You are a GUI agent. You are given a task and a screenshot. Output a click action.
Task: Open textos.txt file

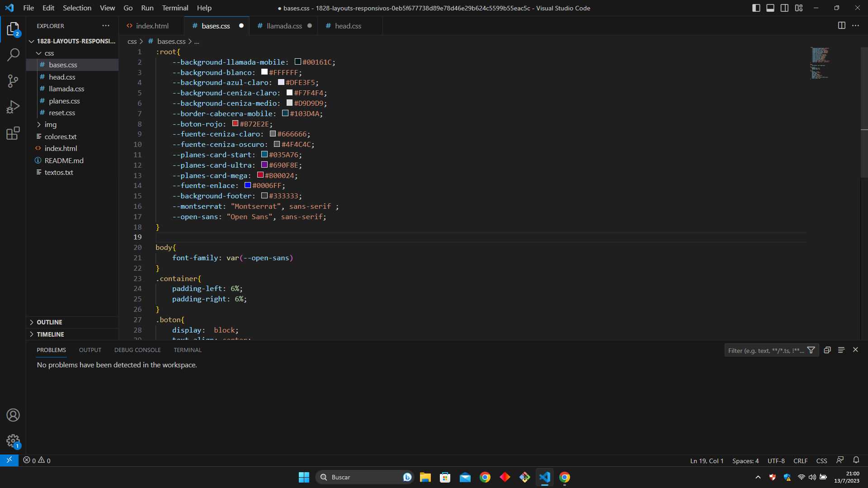72,173
